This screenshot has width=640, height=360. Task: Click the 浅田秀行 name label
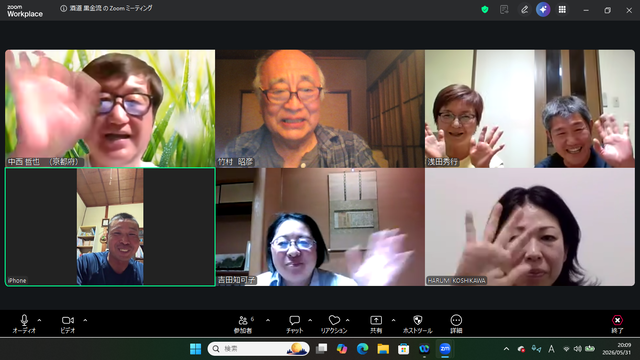(x=442, y=162)
